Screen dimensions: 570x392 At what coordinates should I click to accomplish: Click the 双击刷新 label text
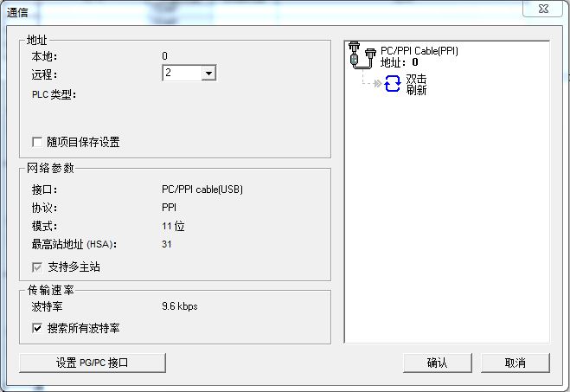click(x=416, y=85)
